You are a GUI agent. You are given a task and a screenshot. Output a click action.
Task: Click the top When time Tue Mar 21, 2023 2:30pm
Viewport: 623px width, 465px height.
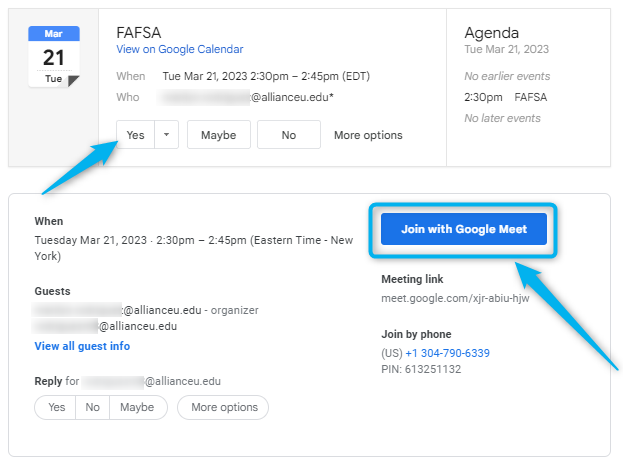(x=266, y=76)
